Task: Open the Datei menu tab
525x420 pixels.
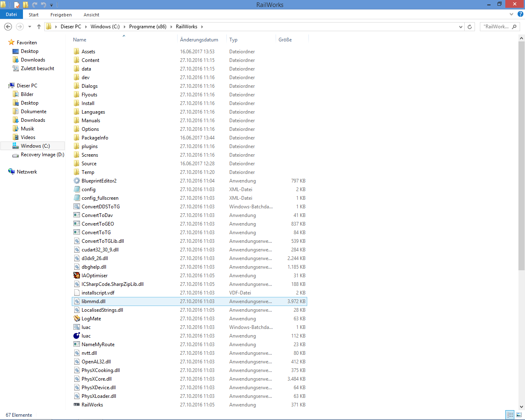Action: (x=11, y=14)
